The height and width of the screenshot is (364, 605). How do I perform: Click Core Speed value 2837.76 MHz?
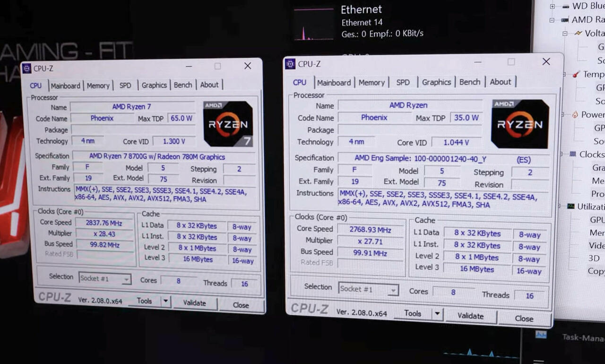point(104,223)
